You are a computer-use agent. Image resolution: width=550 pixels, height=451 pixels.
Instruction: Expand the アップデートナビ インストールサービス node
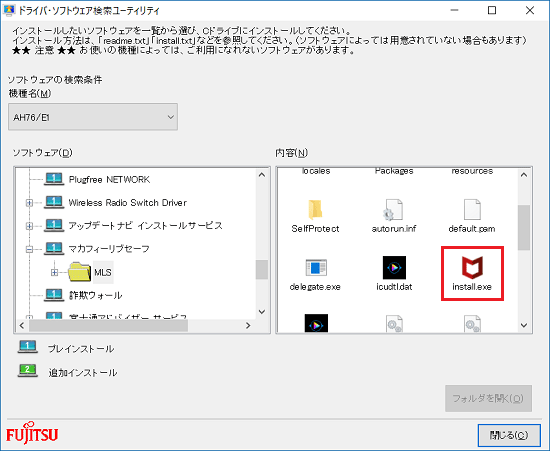29,226
